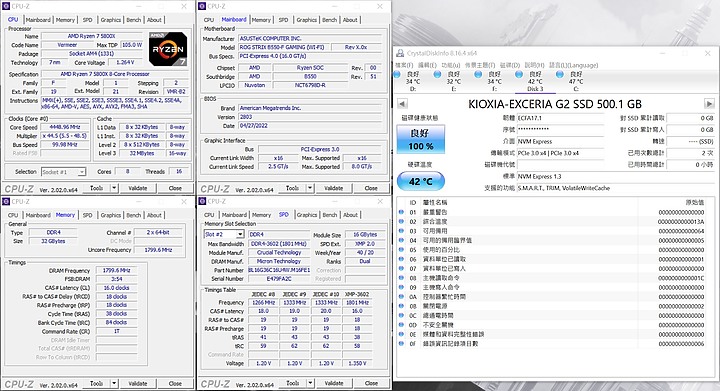
Task: Open the 功能(u) menu in CrystalDiskInfo
Action: pyautogui.click(x=450, y=65)
